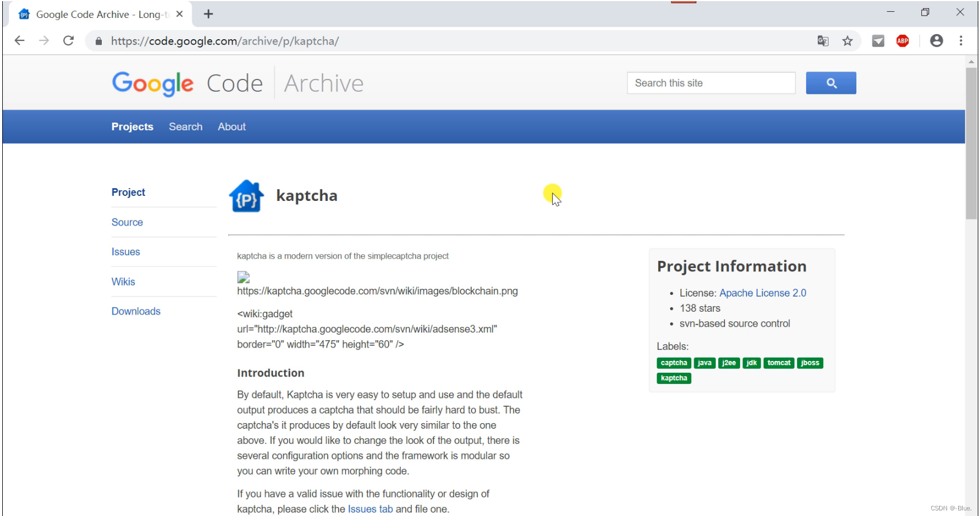This screenshot has width=980, height=516.
Task: Minimize the browser window
Action: (891, 12)
